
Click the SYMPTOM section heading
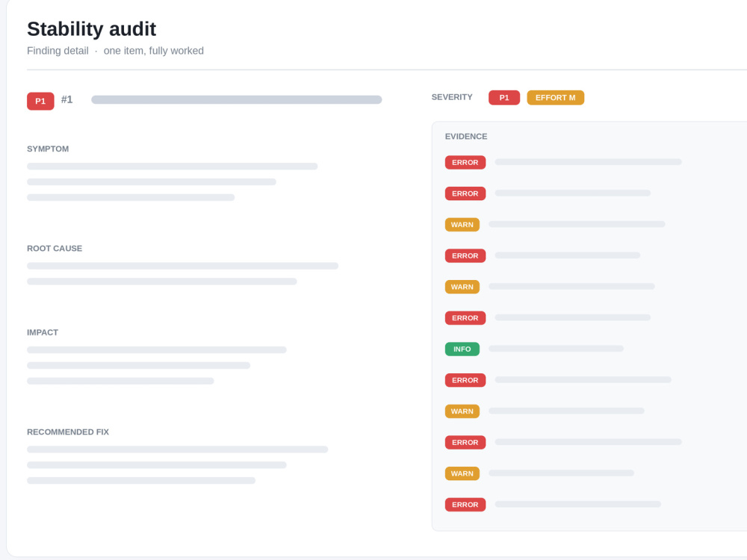(48, 149)
